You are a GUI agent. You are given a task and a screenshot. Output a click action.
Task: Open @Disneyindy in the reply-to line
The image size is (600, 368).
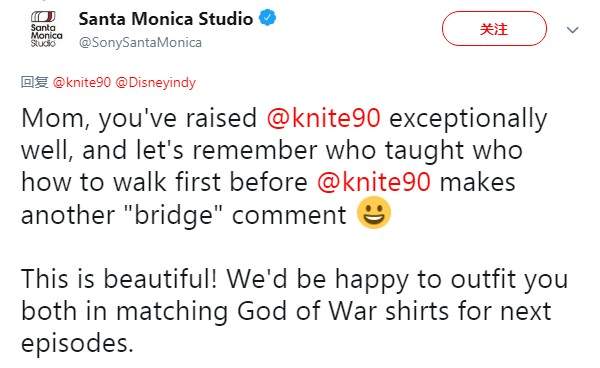(x=155, y=82)
